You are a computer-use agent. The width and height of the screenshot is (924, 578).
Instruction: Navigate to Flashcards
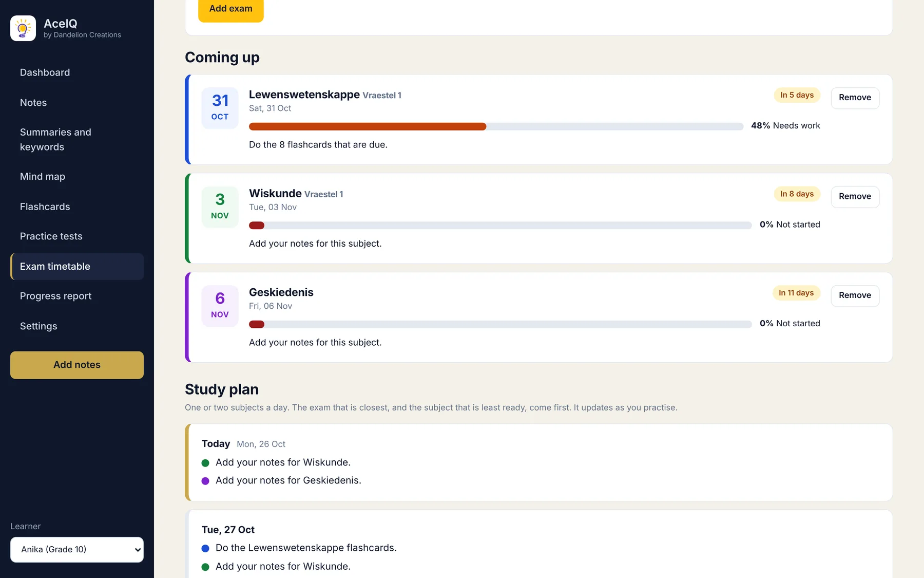[77, 207]
